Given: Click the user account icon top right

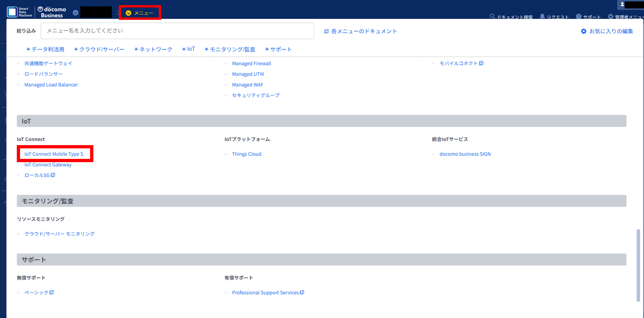Looking at the screenshot, I should pyautogui.click(x=622, y=4).
